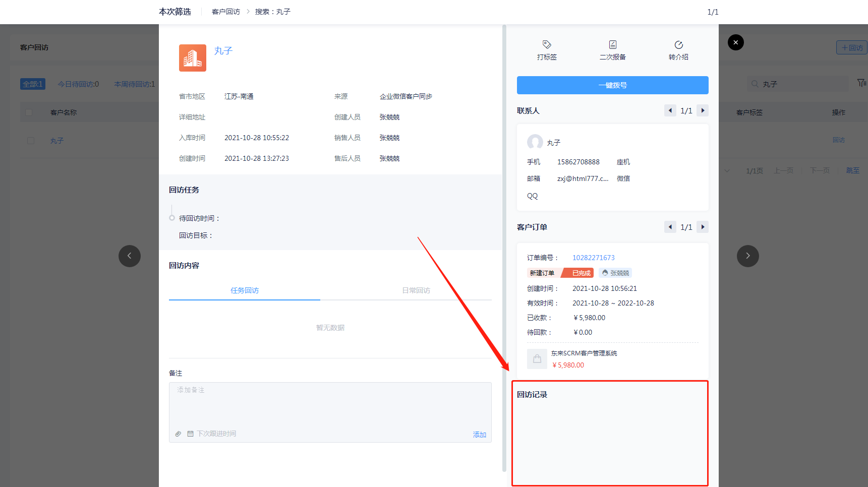Click the 添加 link under remarks

pos(480,435)
